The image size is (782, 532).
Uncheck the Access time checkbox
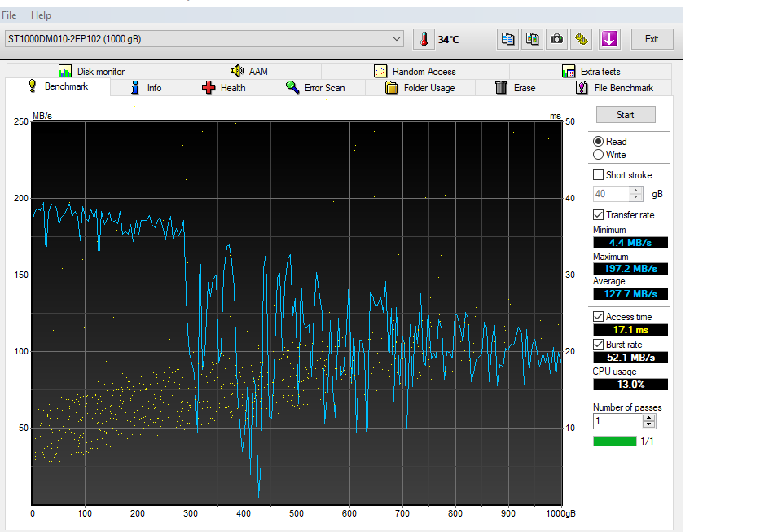pyautogui.click(x=599, y=317)
